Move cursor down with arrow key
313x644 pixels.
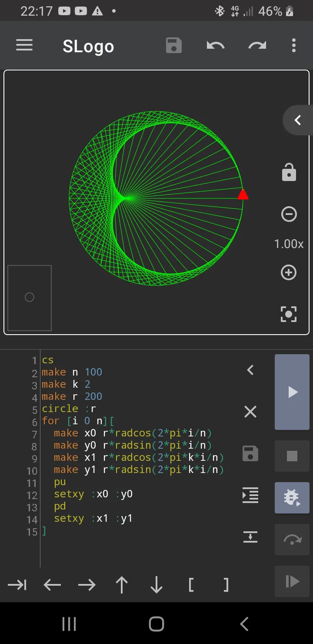point(156,585)
